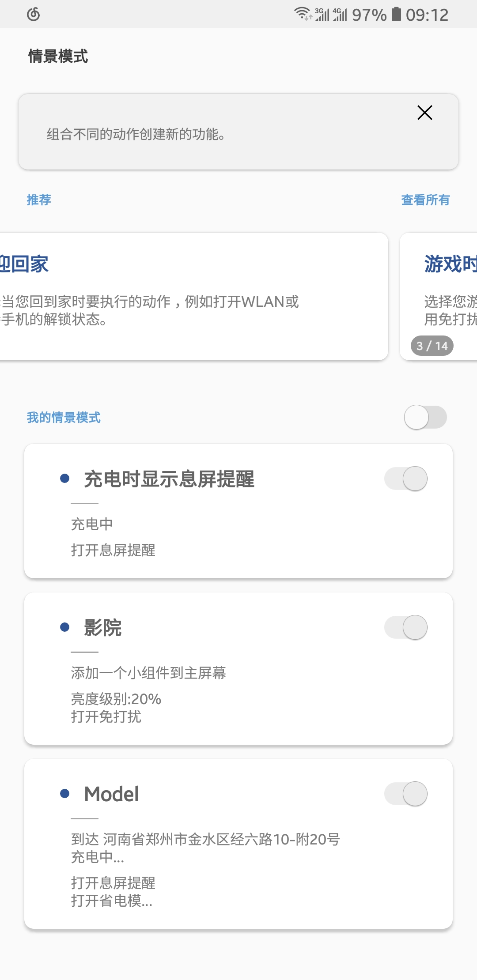Tap the Wi-Fi status icon
This screenshot has height=980, width=477.
[303, 14]
